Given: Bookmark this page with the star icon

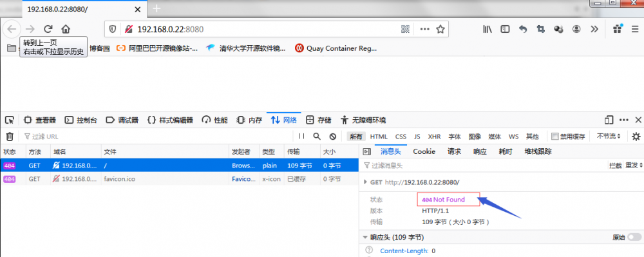Looking at the screenshot, I should tap(440, 29).
